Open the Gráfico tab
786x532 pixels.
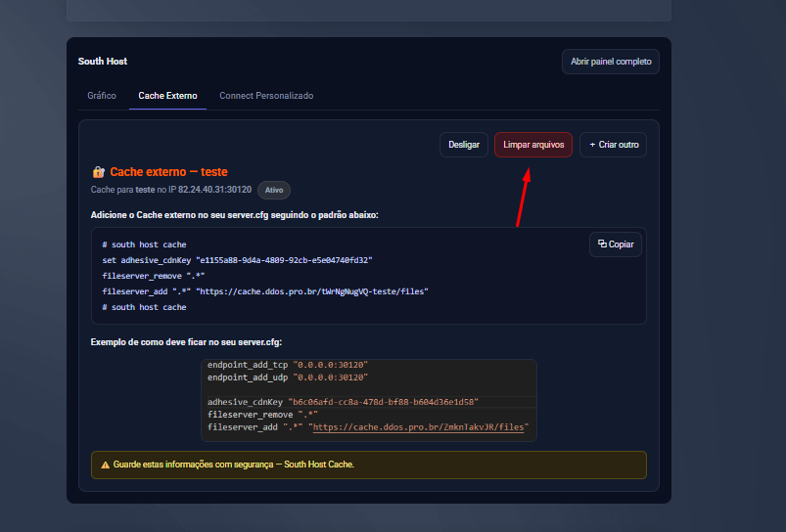tap(102, 96)
